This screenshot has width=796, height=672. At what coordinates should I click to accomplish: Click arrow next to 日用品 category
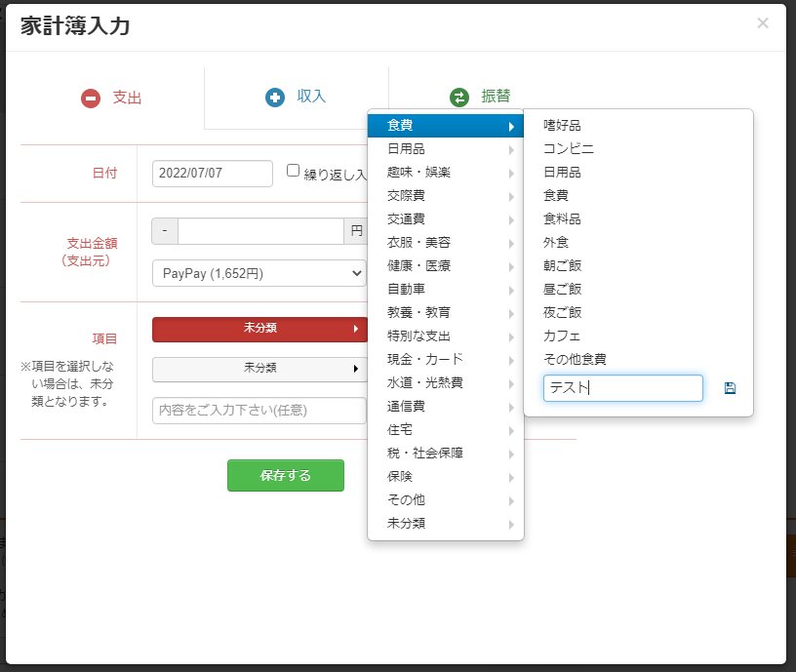pyautogui.click(x=511, y=150)
